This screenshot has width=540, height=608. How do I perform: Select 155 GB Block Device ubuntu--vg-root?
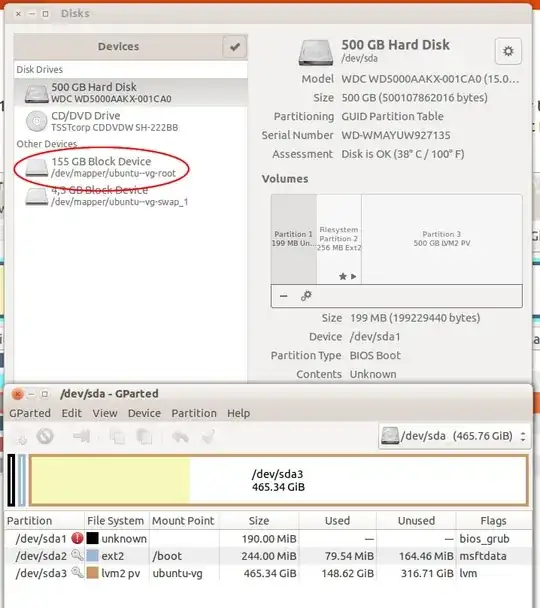pyautogui.click(x=131, y=167)
